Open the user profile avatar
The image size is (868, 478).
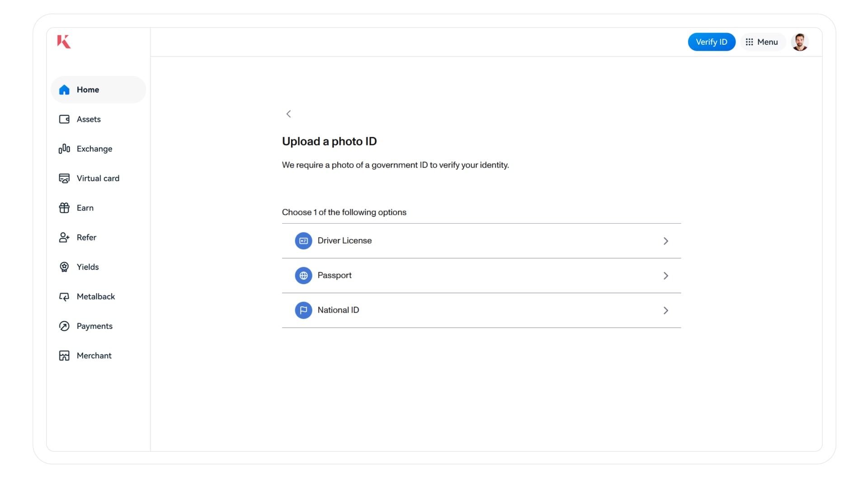pos(800,42)
